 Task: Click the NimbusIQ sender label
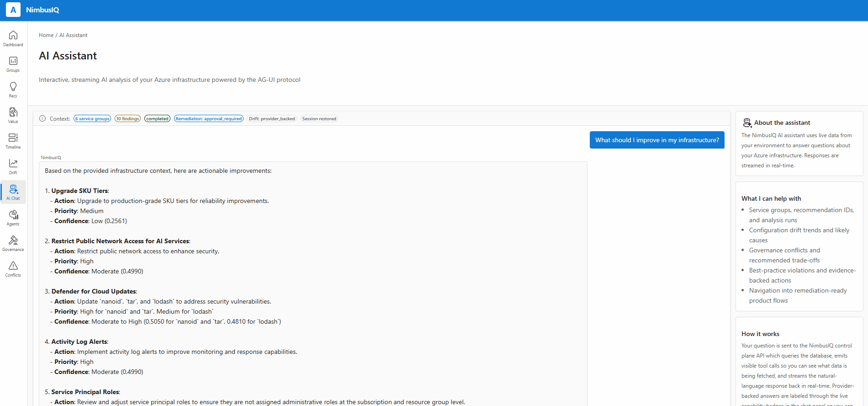point(51,158)
